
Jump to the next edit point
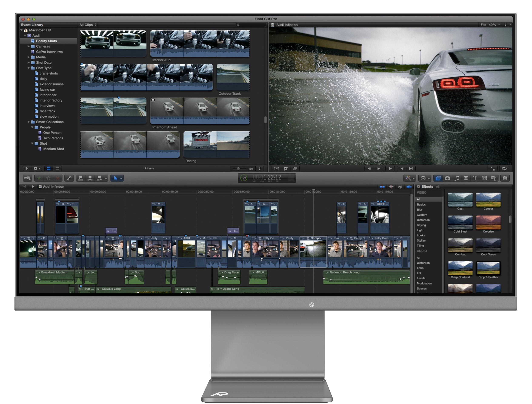(411, 169)
